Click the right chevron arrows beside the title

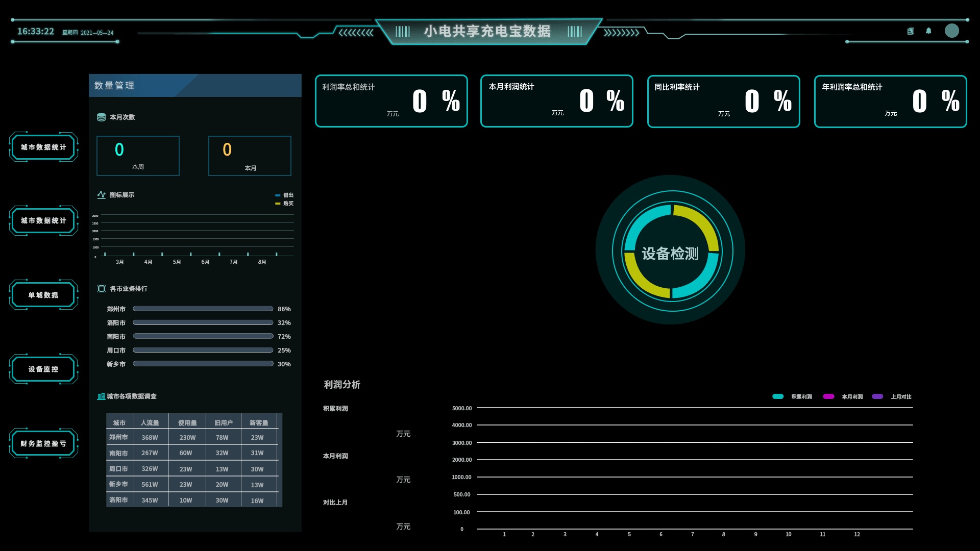point(621,33)
